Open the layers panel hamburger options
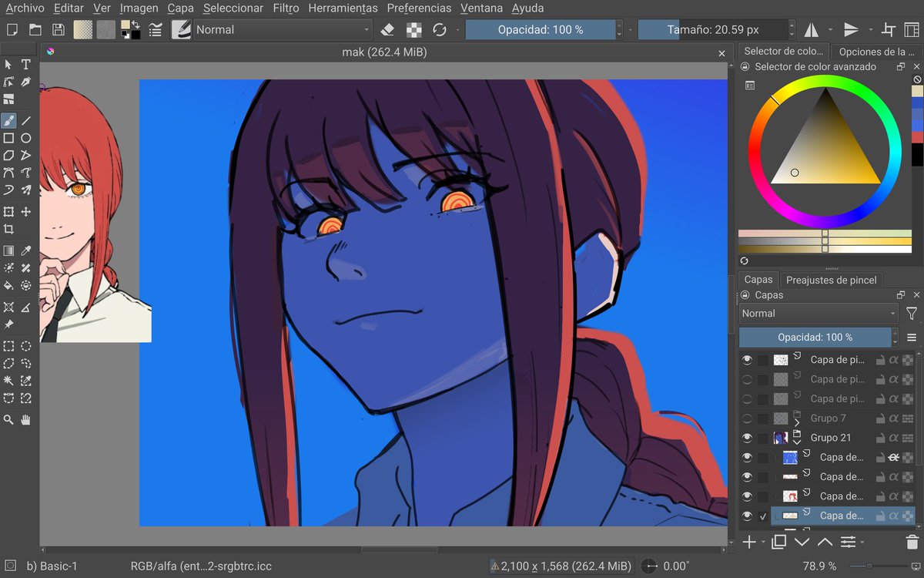Viewport: 924px width, 578px height. click(912, 338)
